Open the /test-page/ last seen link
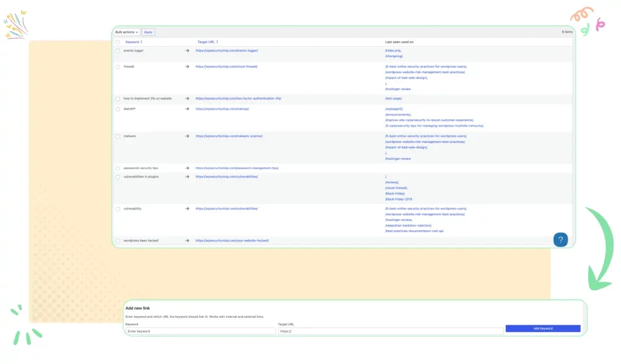Screen dimensions: 621x364 point(394,99)
